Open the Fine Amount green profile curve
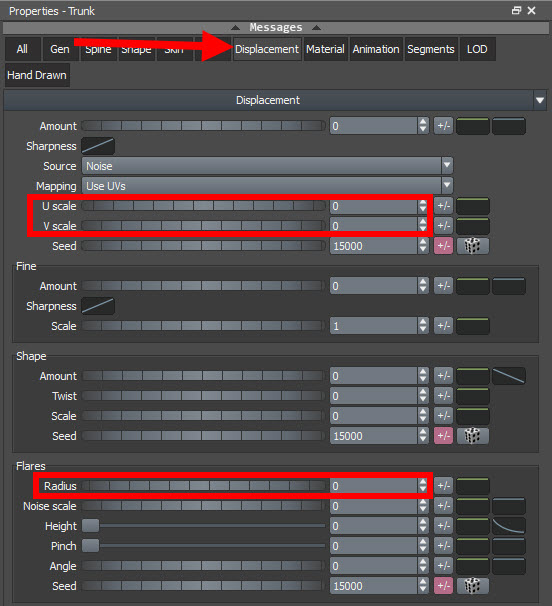 point(472,286)
